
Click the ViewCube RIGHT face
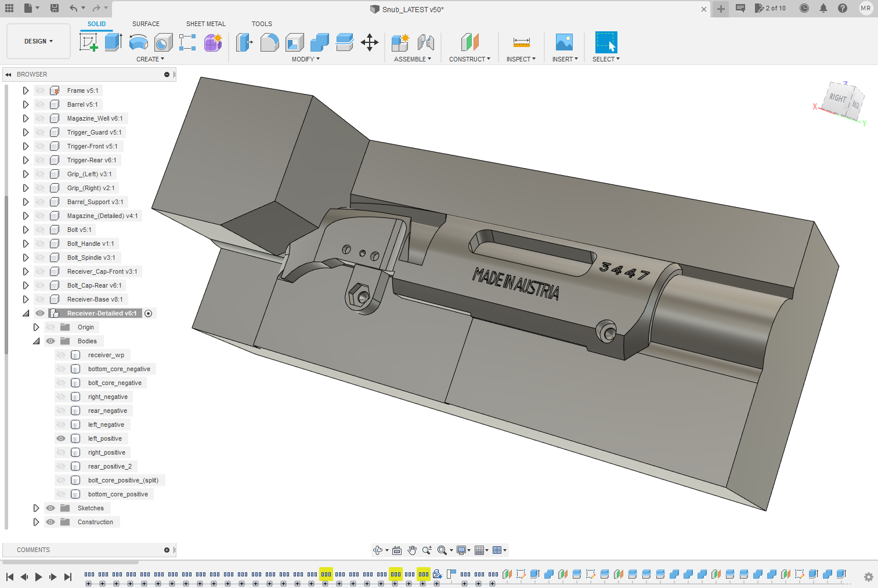click(x=837, y=98)
